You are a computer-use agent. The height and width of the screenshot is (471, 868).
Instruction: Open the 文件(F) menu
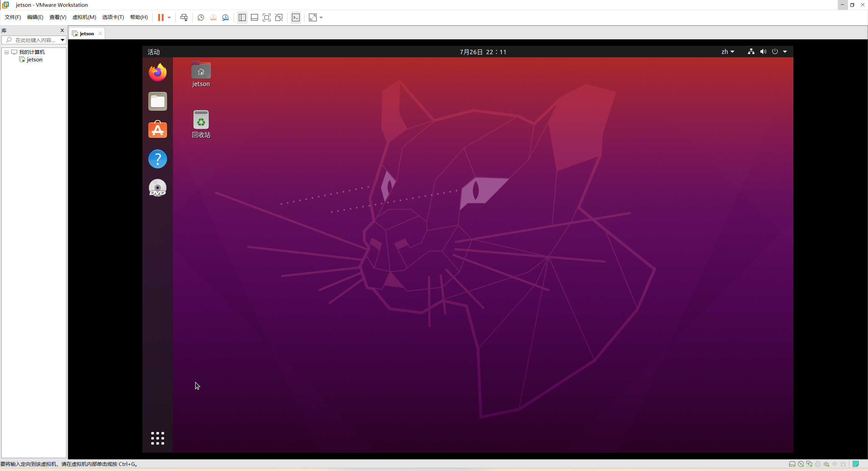point(13,17)
